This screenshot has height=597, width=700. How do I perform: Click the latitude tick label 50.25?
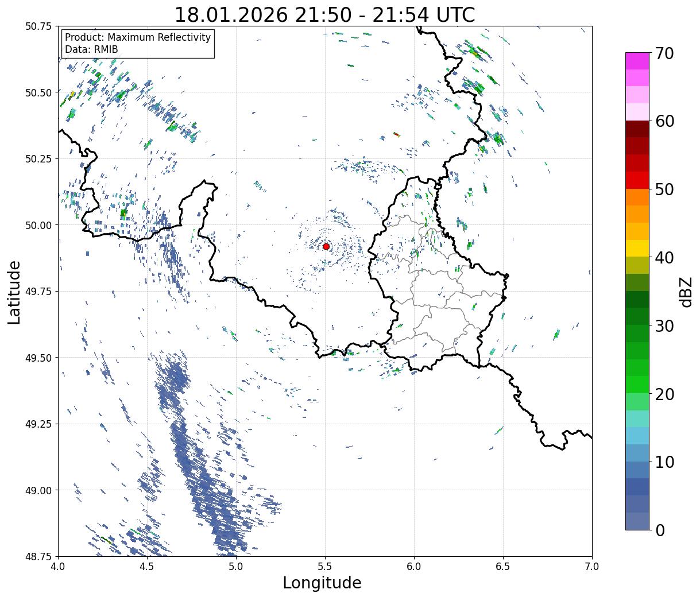pos(38,159)
